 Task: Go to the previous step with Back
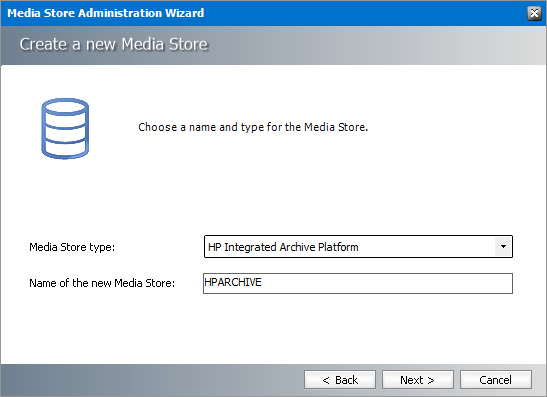coord(340,380)
